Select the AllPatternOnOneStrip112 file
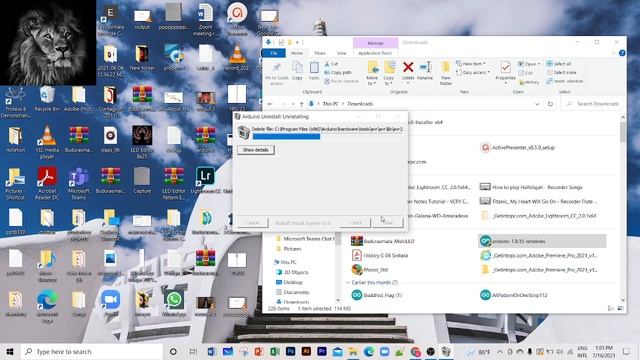This screenshot has height=360, width=640. [x=514, y=295]
